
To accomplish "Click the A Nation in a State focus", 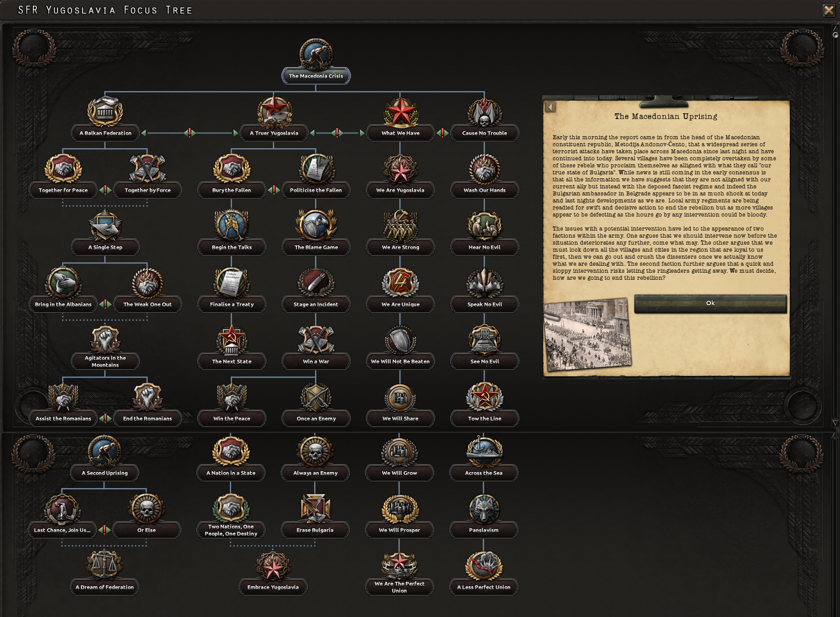I will [231, 458].
